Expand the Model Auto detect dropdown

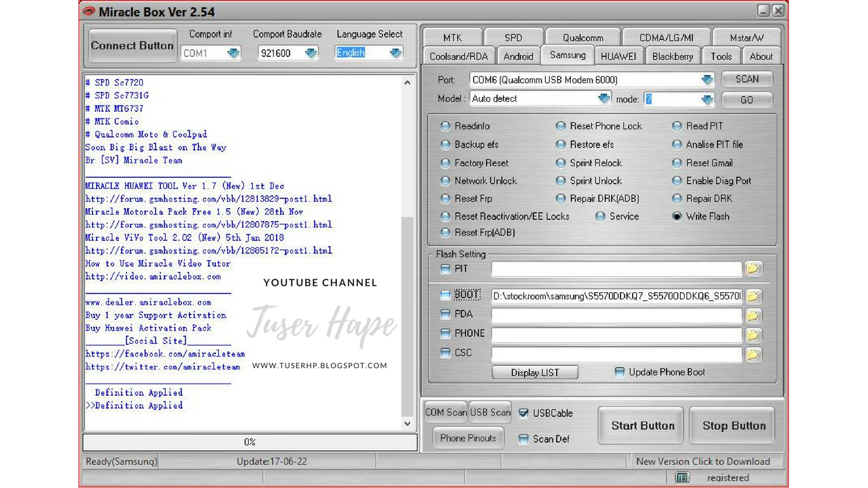pos(604,99)
